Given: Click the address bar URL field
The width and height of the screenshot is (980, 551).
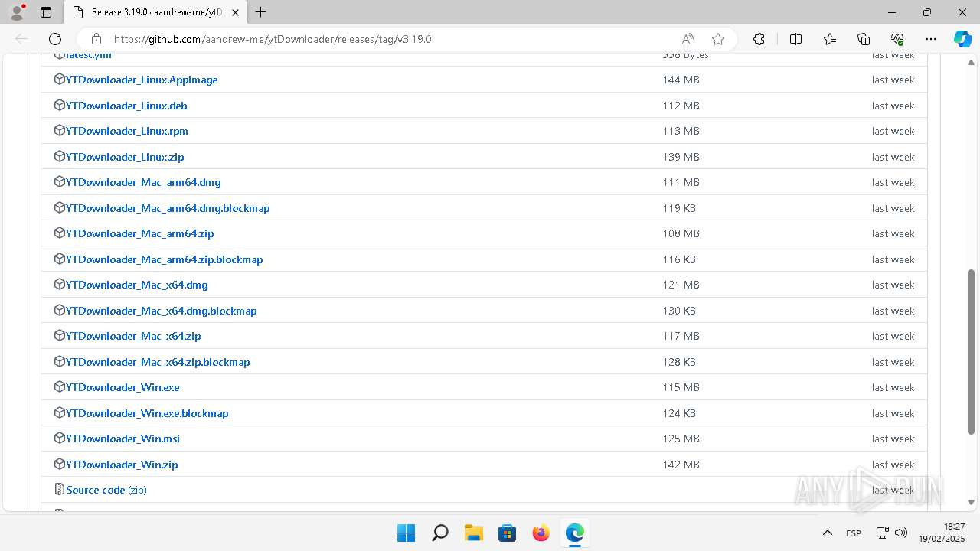Looking at the screenshot, I should tap(394, 39).
